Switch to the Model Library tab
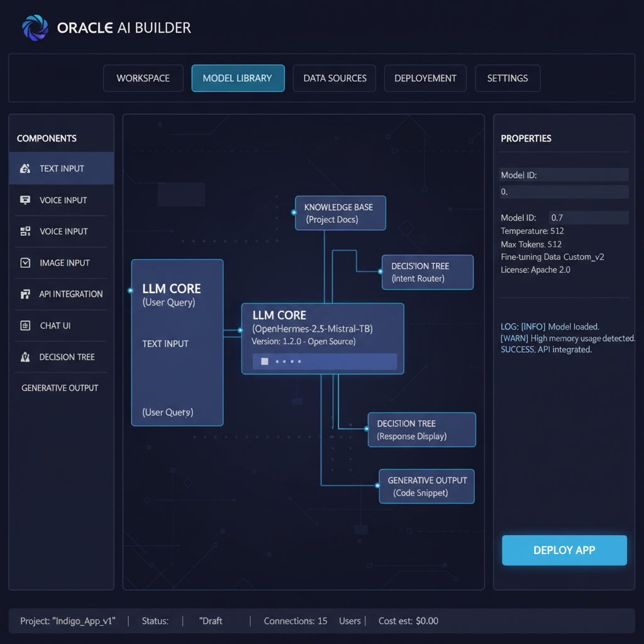The image size is (644, 644). [238, 78]
